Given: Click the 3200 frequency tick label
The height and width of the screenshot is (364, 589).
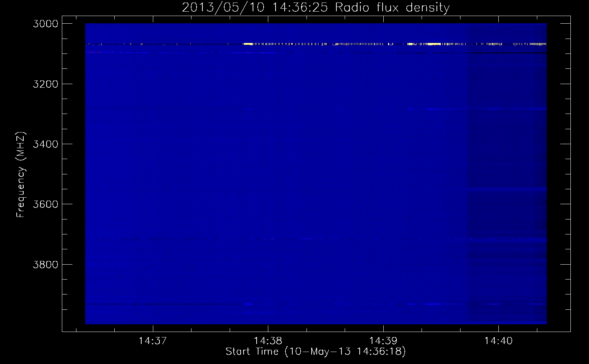Looking at the screenshot, I should pyautogui.click(x=46, y=84).
